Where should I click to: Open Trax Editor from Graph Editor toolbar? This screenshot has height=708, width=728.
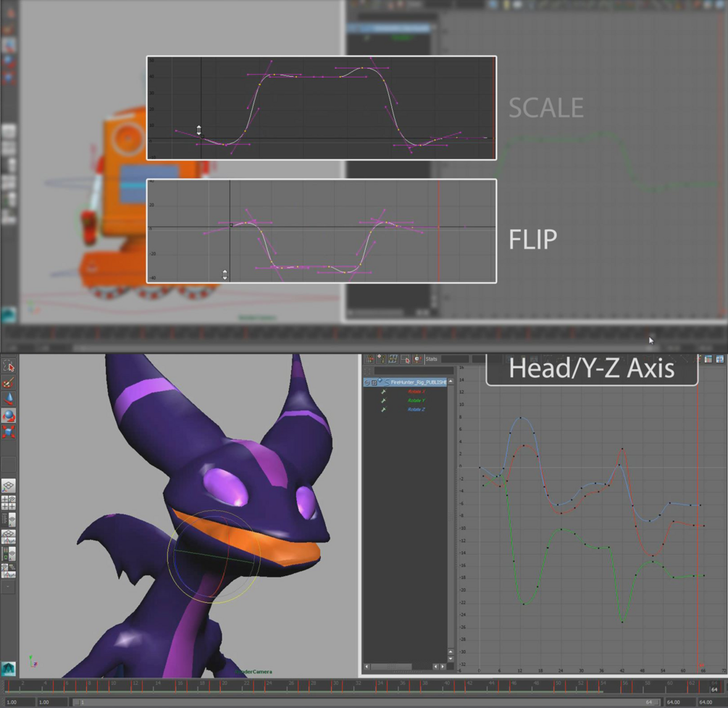coord(719,358)
